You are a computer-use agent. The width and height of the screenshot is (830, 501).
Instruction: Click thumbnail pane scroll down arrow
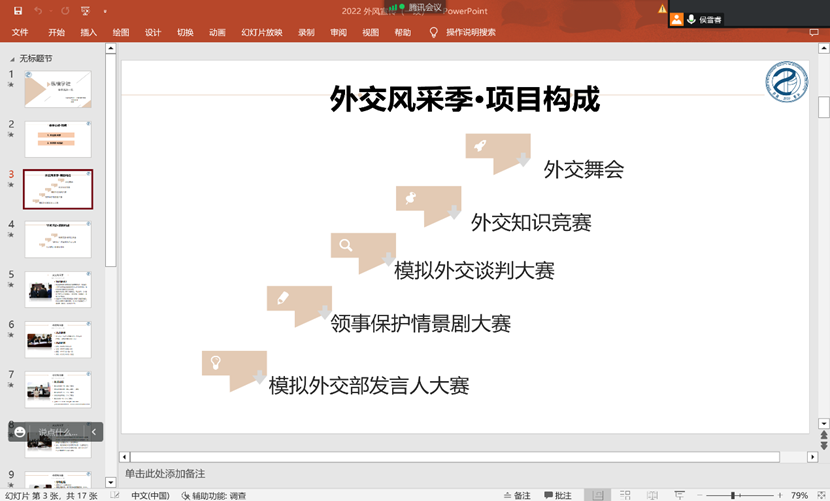(x=110, y=482)
